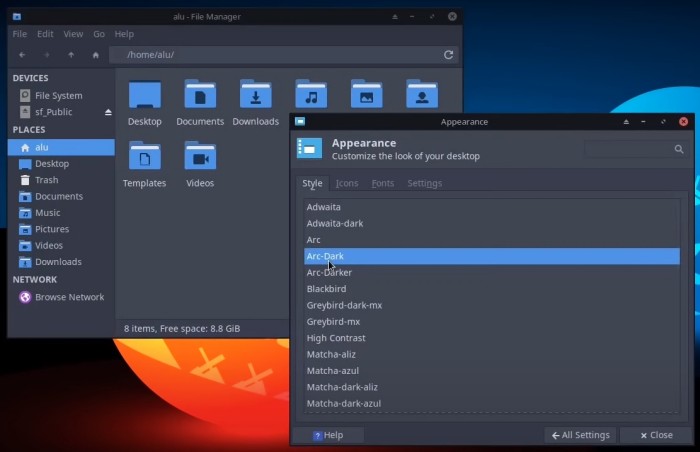Go forward in File Manager toolbar
The width and height of the screenshot is (700, 452).
46,55
